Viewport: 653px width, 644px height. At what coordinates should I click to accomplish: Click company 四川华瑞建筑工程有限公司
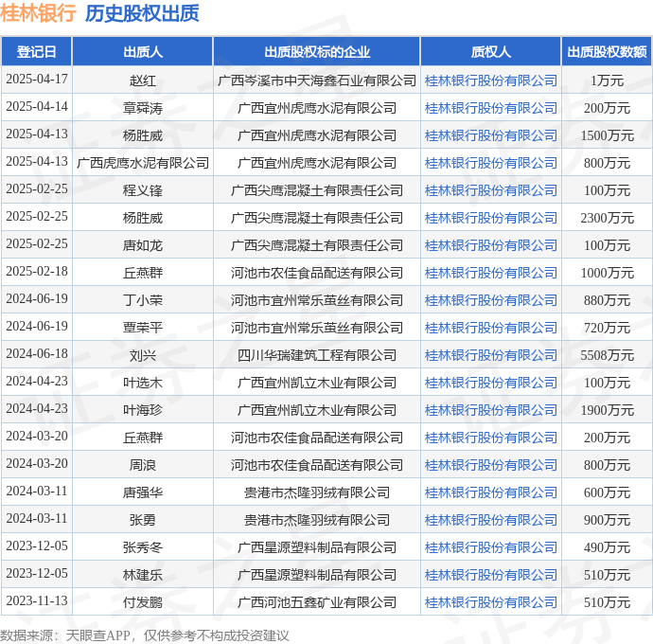click(x=317, y=355)
